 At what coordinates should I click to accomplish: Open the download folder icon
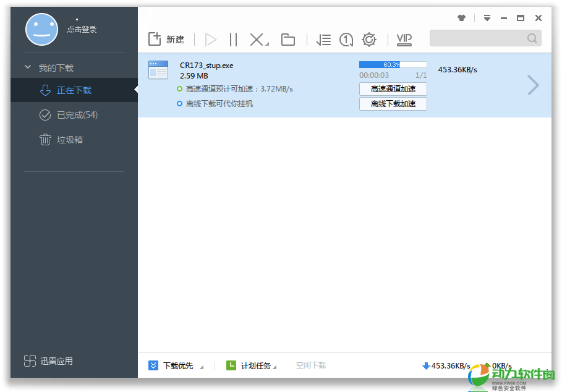[288, 40]
